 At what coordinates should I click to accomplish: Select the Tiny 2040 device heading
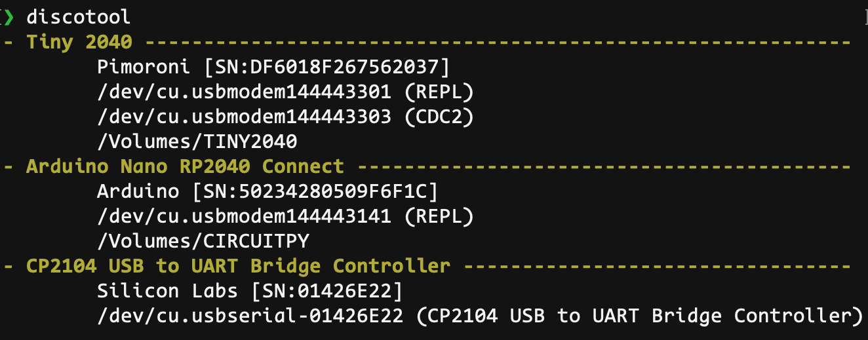pos(79,43)
